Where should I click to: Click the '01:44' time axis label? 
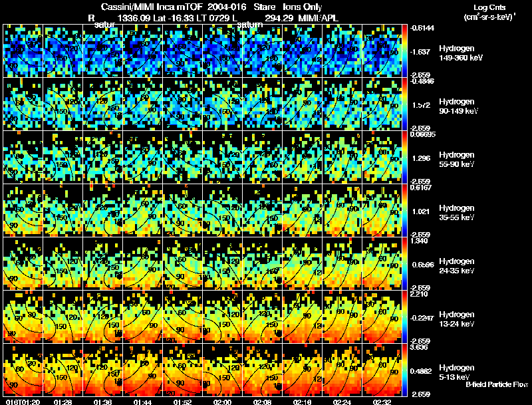[x=142, y=402]
